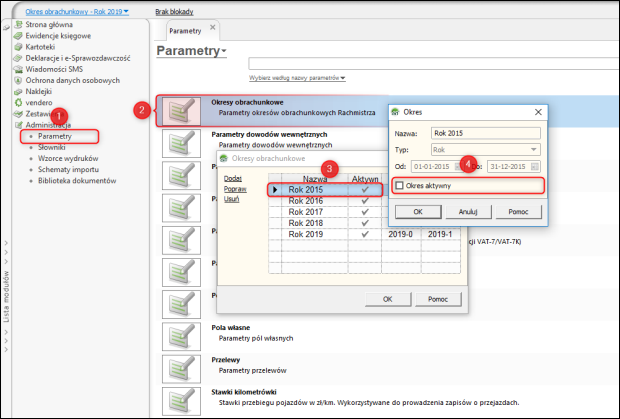
Task: Select the Rok 2015 row
Action: click(x=325, y=190)
